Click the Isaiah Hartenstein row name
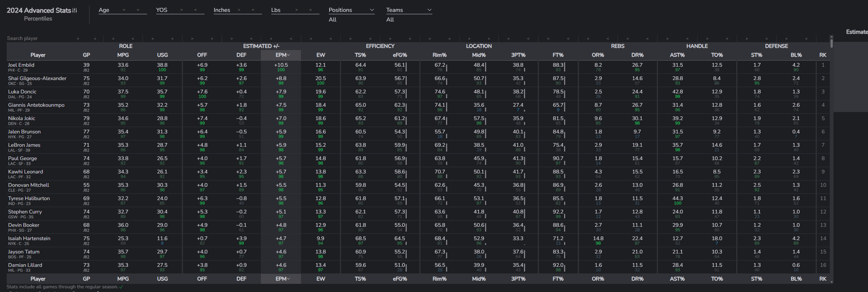 coord(29,238)
